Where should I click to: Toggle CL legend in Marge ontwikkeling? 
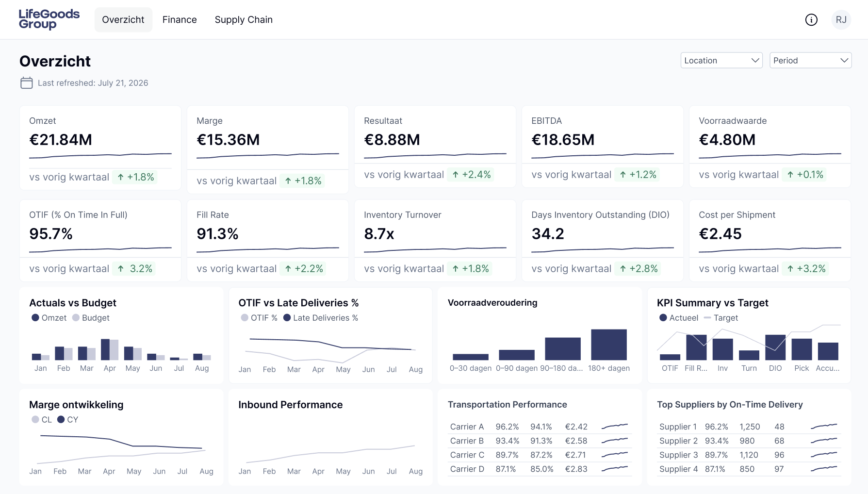[x=42, y=420]
